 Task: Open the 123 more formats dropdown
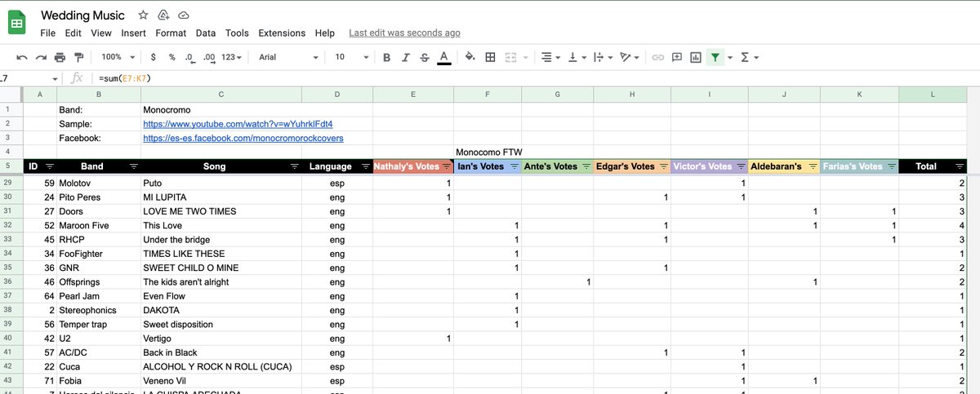click(232, 57)
